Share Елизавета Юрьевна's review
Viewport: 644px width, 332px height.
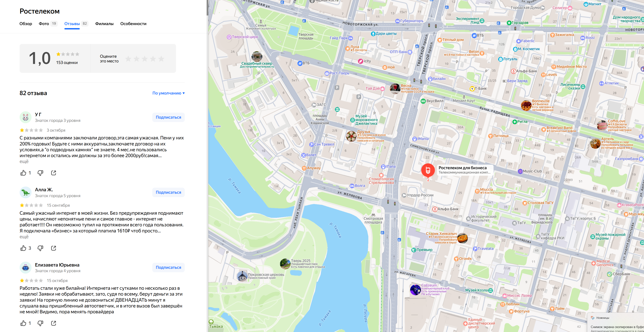point(54,323)
